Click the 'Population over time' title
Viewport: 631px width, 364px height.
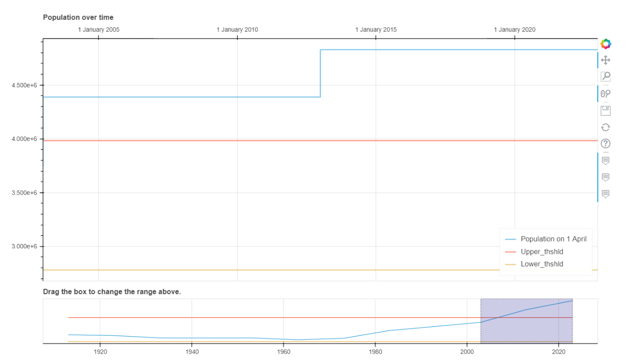pos(78,18)
